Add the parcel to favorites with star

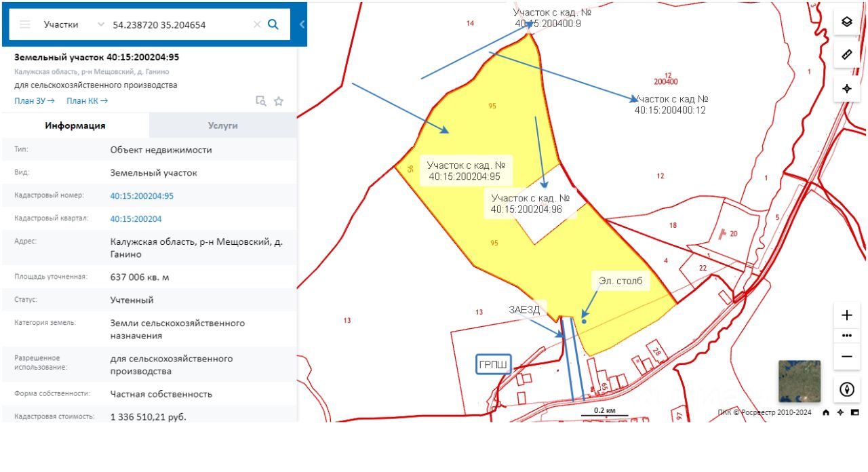pyautogui.click(x=279, y=101)
